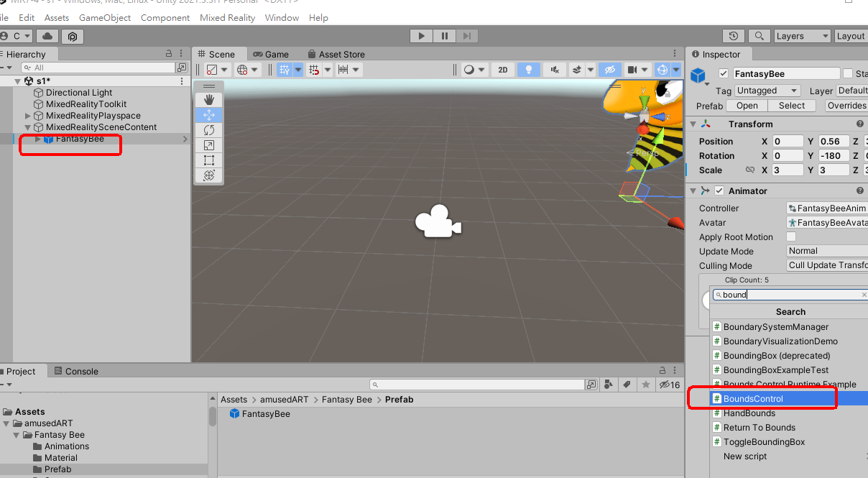Expand MixedRealityPlayspace node
Image resolution: width=868 pixels, height=478 pixels.
(28, 116)
